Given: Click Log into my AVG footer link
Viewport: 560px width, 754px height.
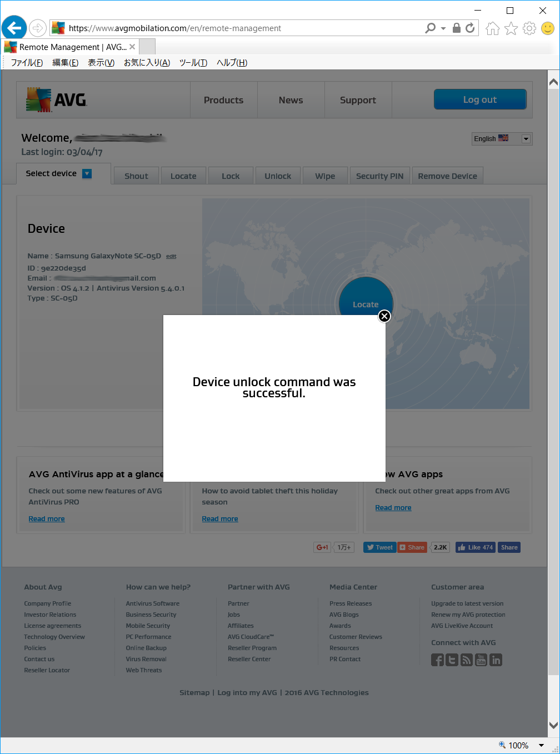Looking at the screenshot, I should click(x=247, y=693).
